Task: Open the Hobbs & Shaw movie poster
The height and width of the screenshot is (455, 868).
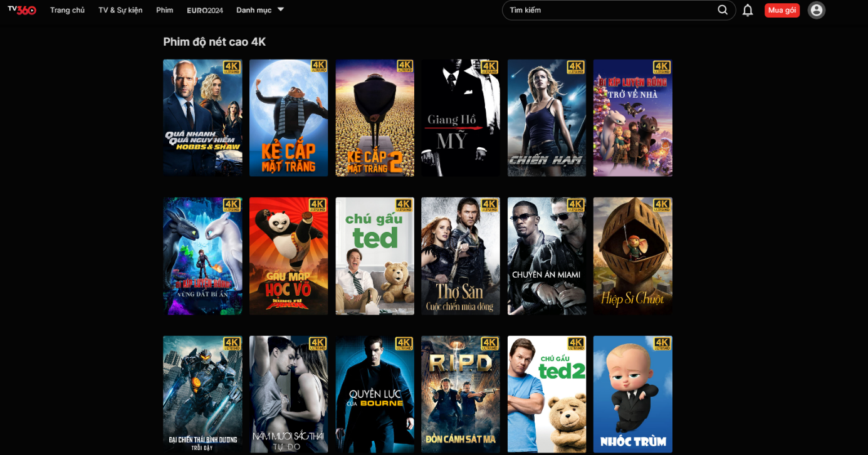Action: coord(202,118)
